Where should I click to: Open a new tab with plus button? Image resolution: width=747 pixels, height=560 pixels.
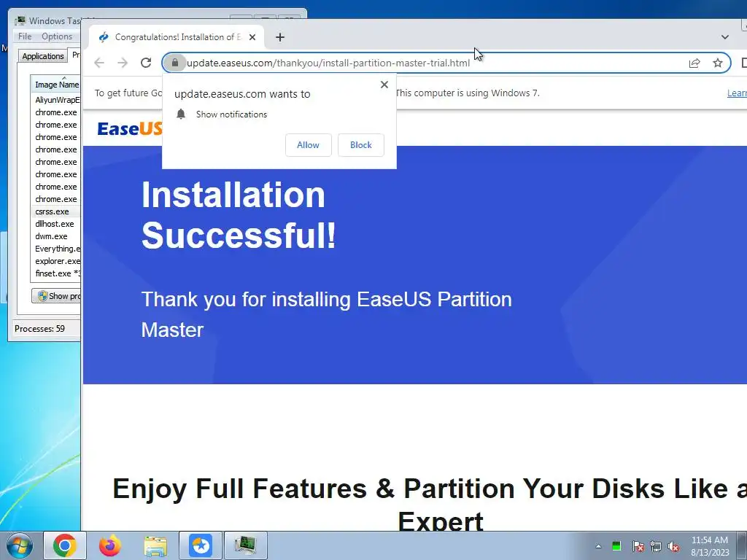280,37
